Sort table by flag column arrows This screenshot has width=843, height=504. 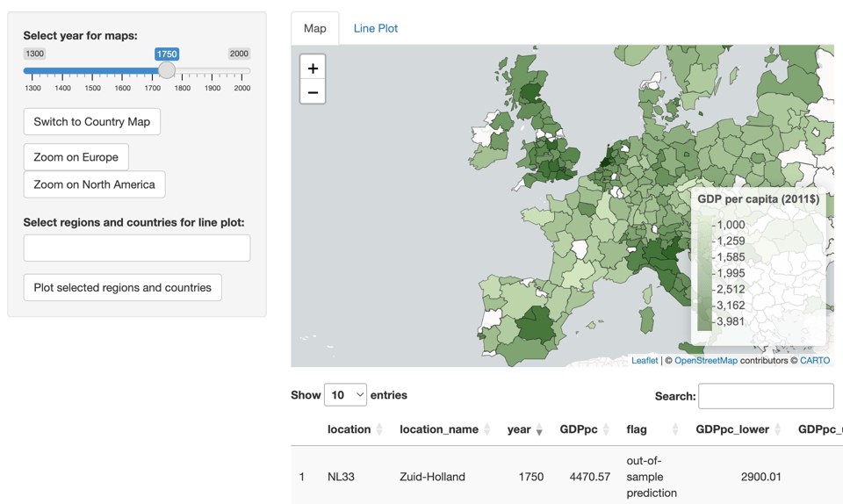(x=674, y=429)
